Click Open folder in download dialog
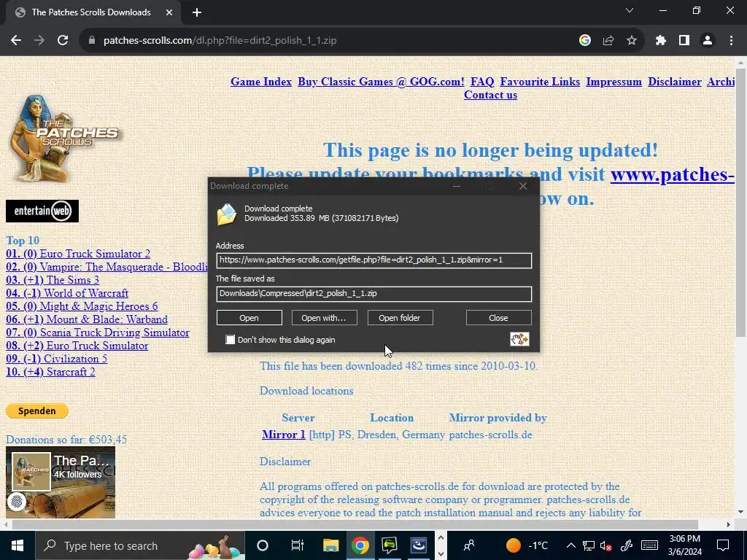This screenshot has width=747, height=560. (x=400, y=318)
